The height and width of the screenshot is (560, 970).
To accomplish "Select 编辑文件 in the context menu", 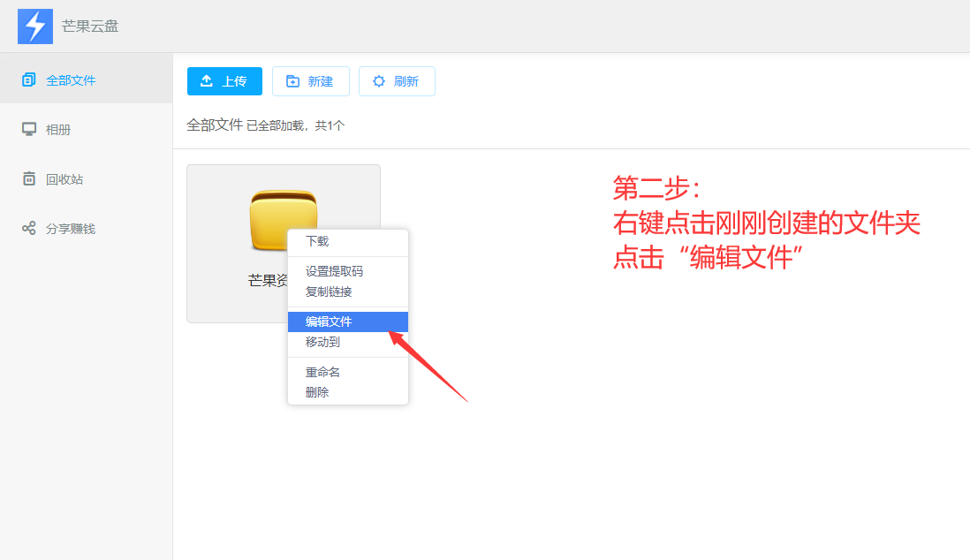I will [327, 321].
